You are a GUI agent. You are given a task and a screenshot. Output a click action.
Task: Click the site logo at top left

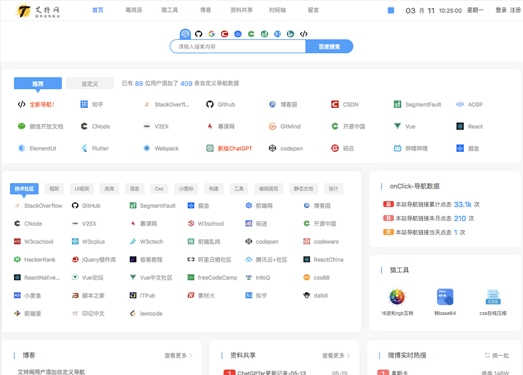tap(38, 11)
